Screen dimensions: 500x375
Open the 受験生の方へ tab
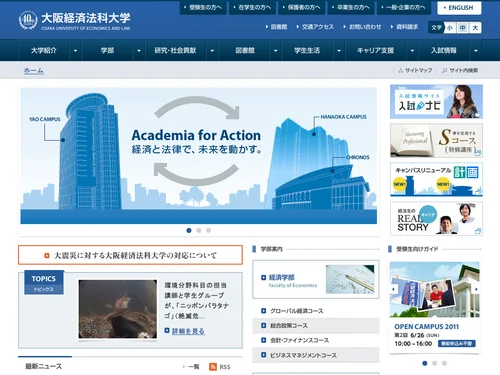tap(203, 7)
